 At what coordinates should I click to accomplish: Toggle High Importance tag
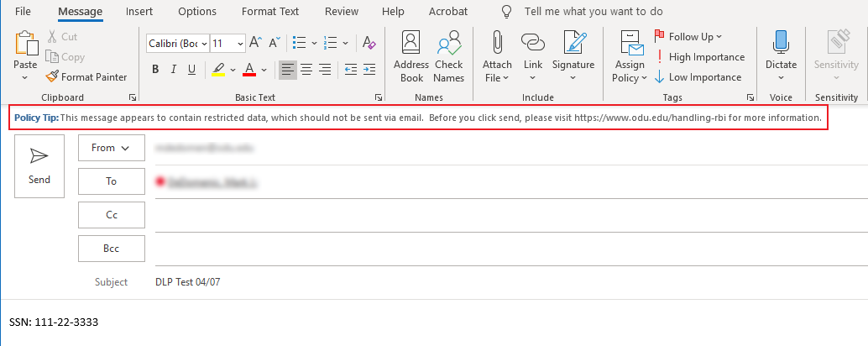(x=699, y=57)
